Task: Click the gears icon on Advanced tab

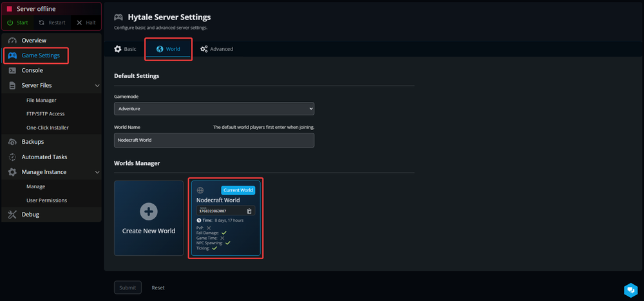Action: [x=204, y=49]
